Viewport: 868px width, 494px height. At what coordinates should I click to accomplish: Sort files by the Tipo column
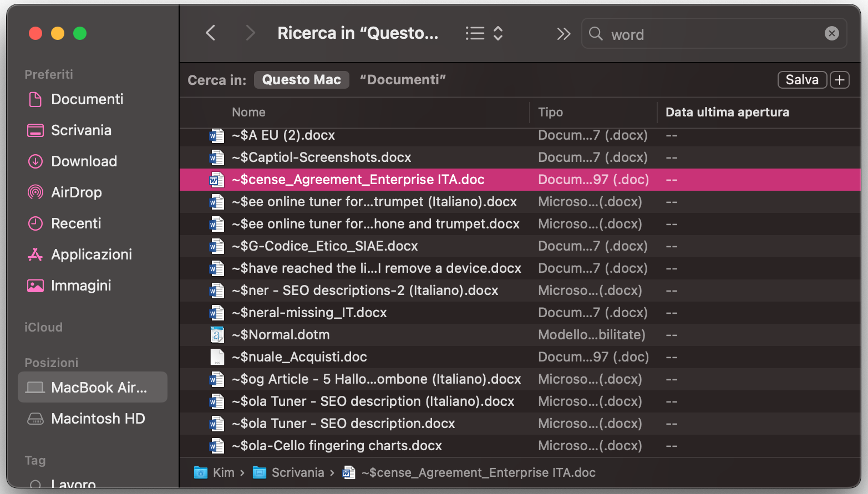(550, 112)
